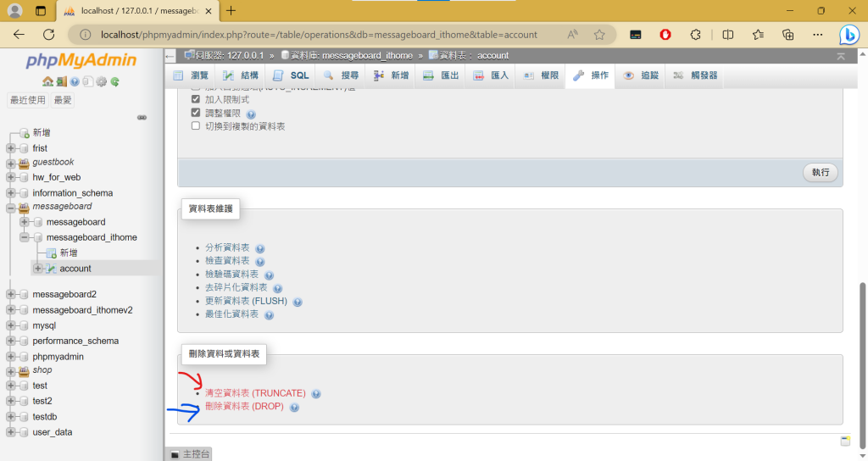
Task: Click help icon next to DROP link
Action: 294,408
